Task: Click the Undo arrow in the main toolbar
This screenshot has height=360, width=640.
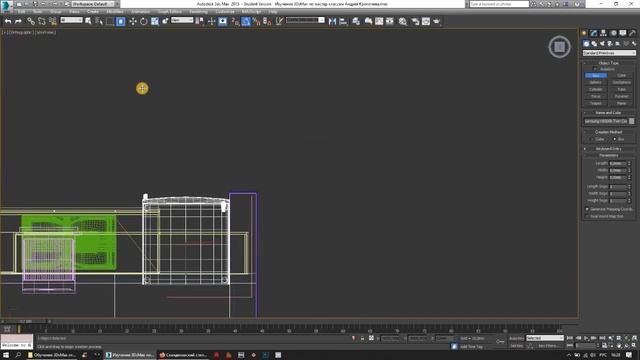Action: [8, 21]
